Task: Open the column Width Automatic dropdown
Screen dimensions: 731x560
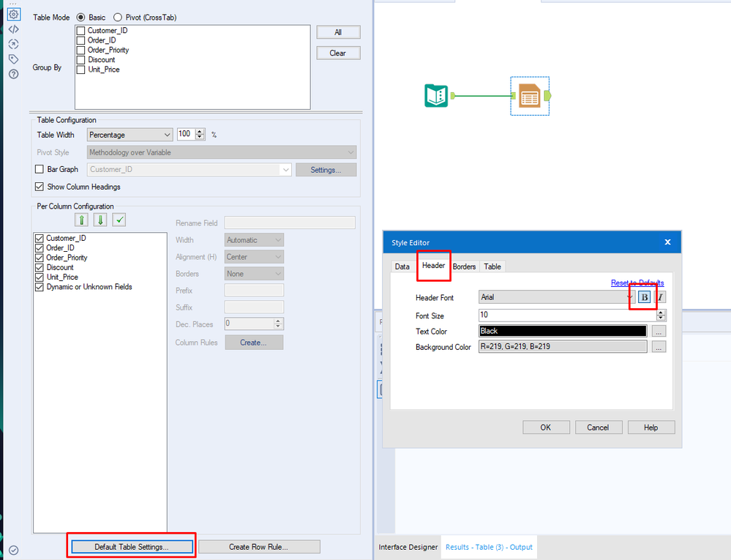Action: (254, 240)
